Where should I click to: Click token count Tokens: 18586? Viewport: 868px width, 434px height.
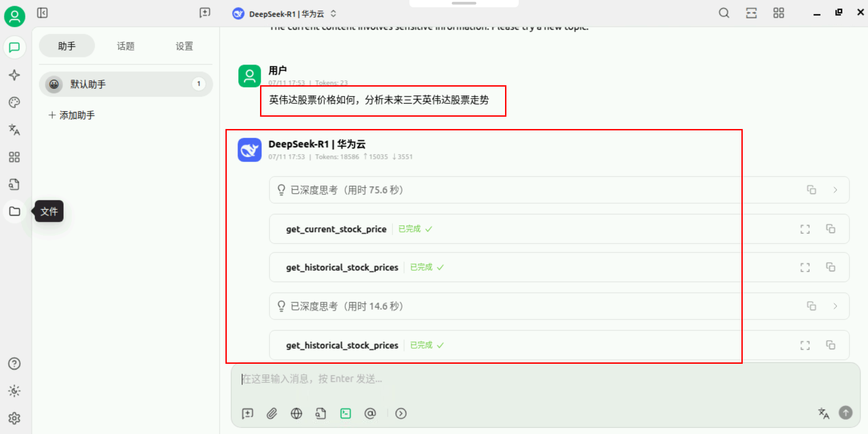[x=337, y=157]
